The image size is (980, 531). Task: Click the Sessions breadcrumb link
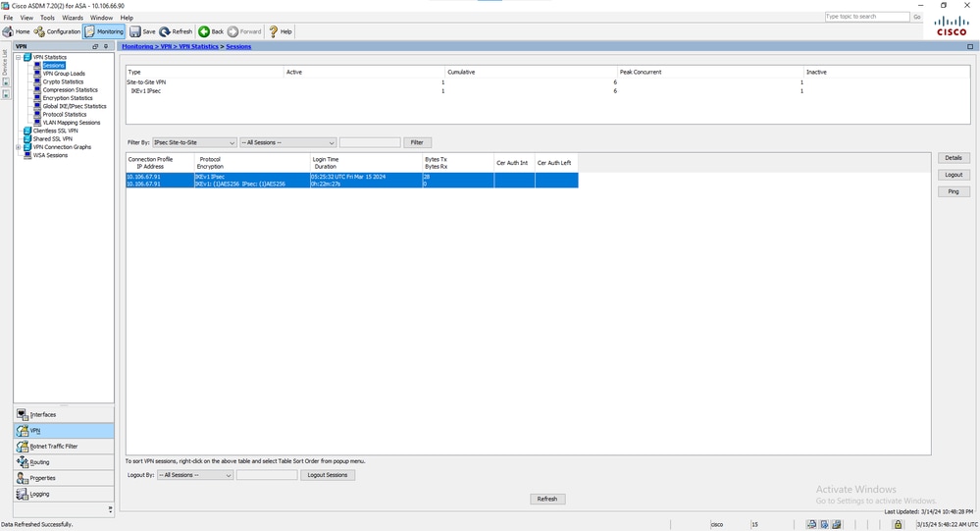click(238, 46)
